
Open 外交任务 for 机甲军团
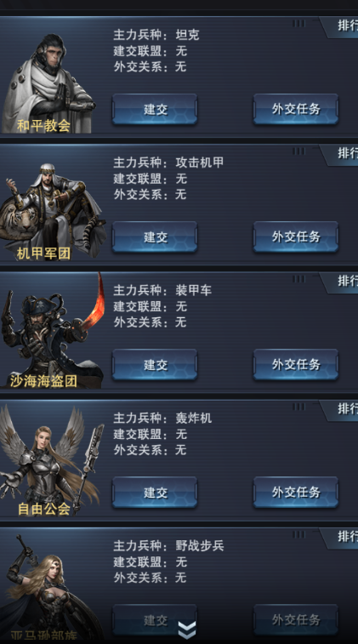296,237
